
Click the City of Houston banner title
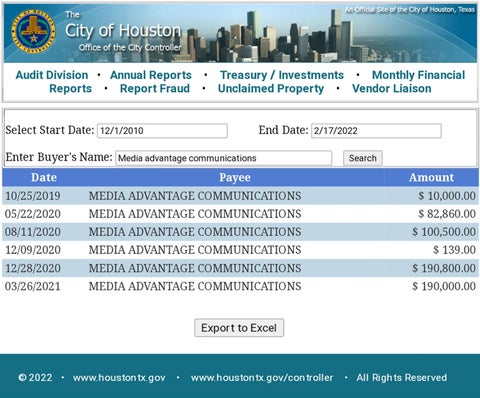click(123, 31)
